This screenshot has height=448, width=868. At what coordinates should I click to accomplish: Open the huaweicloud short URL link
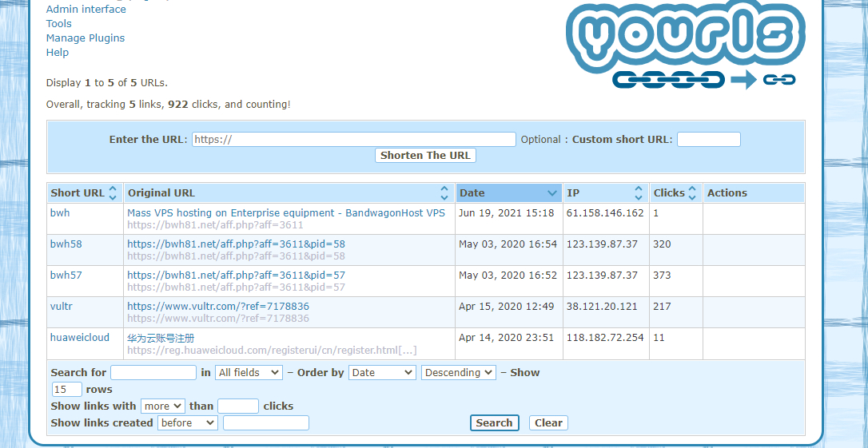[80, 337]
